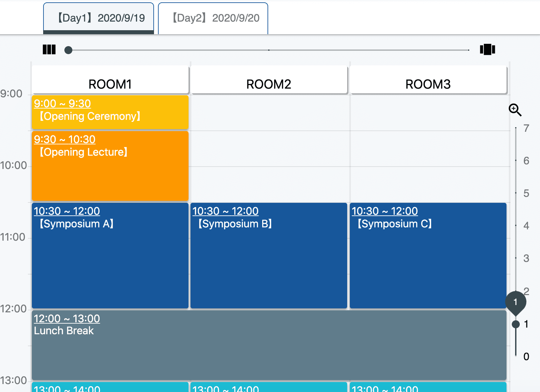This screenshot has width=540, height=392.
Task: Open Symposium B 10:30 ~ 12:00 link
Action: (225, 211)
